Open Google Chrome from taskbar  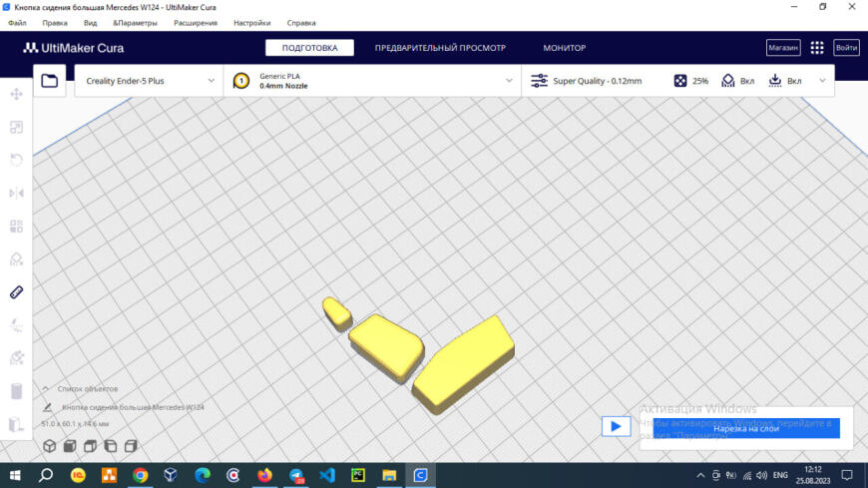[x=140, y=475]
